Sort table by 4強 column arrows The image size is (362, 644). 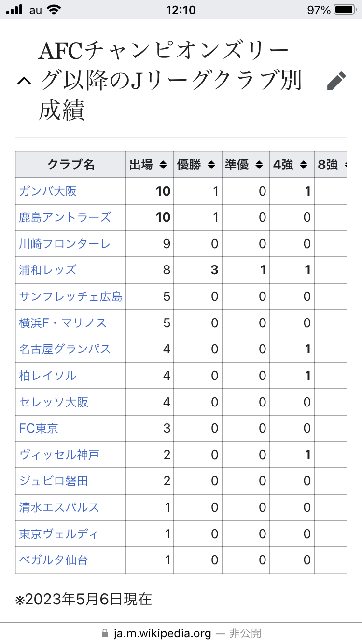(x=304, y=165)
